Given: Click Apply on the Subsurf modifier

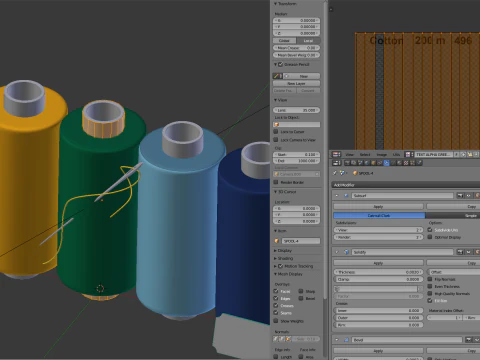Looking at the screenshot, I should point(378,207).
